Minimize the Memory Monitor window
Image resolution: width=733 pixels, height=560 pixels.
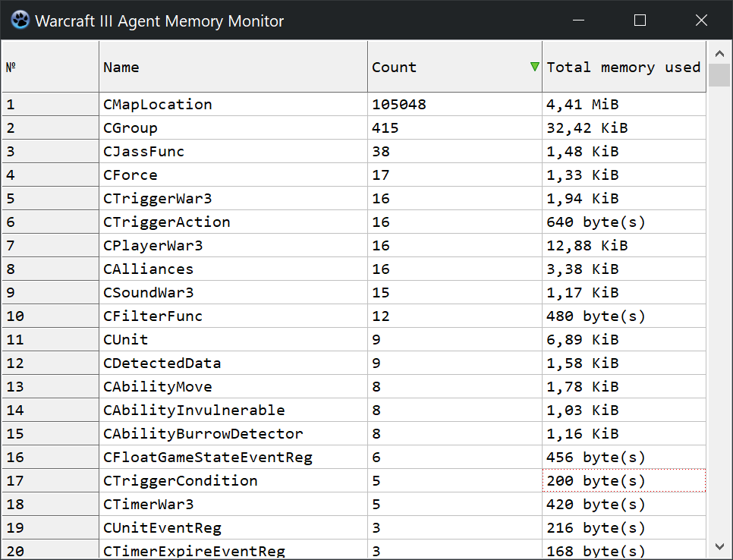pos(578,20)
